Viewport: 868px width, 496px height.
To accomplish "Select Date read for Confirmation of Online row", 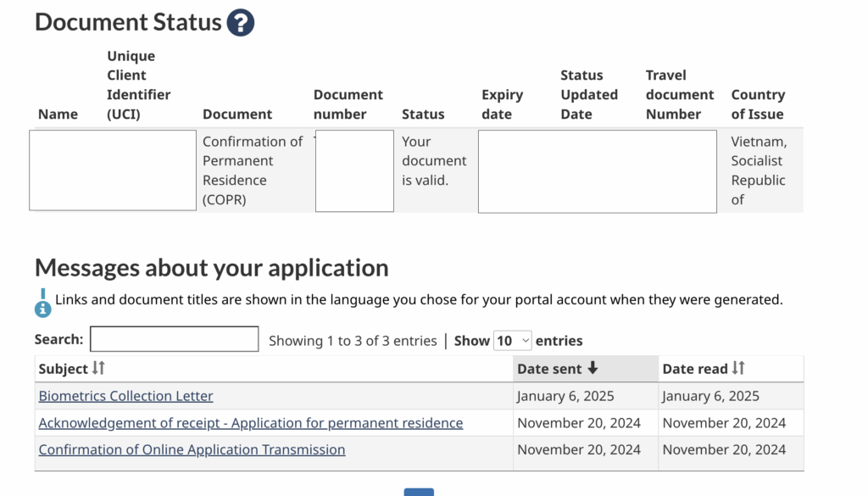I will (x=724, y=449).
